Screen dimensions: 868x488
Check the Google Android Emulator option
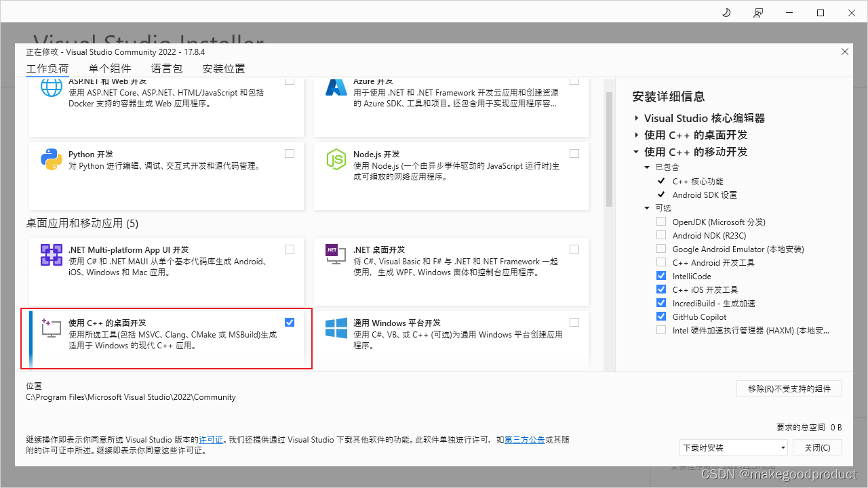[x=661, y=249]
